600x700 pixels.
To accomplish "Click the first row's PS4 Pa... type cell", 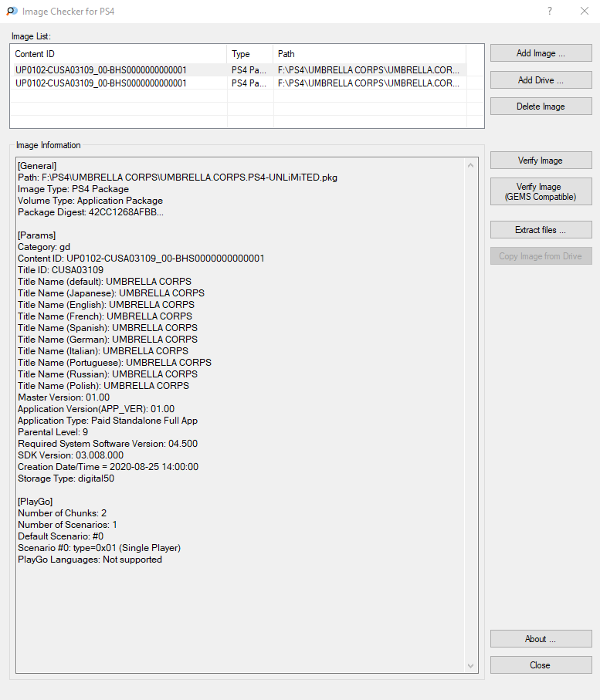I will click(x=249, y=70).
